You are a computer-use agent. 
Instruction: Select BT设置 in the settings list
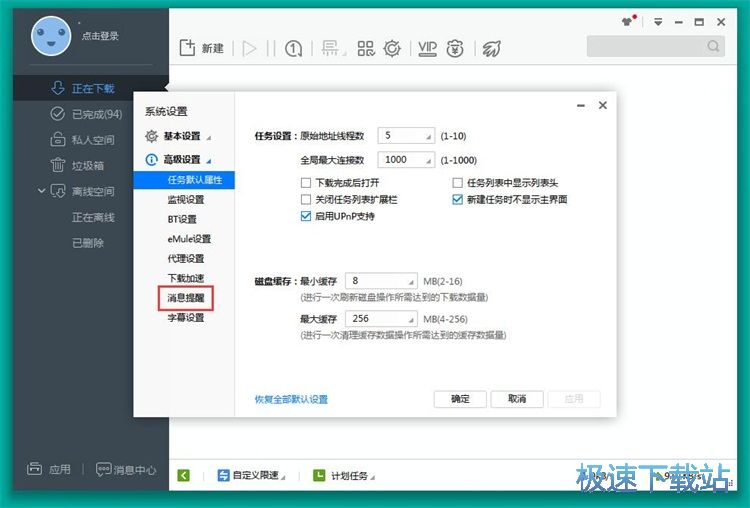(x=182, y=219)
